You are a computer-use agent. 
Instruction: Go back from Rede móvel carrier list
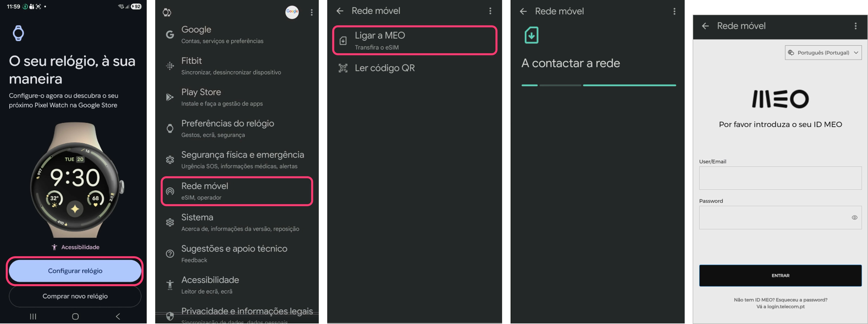(340, 11)
